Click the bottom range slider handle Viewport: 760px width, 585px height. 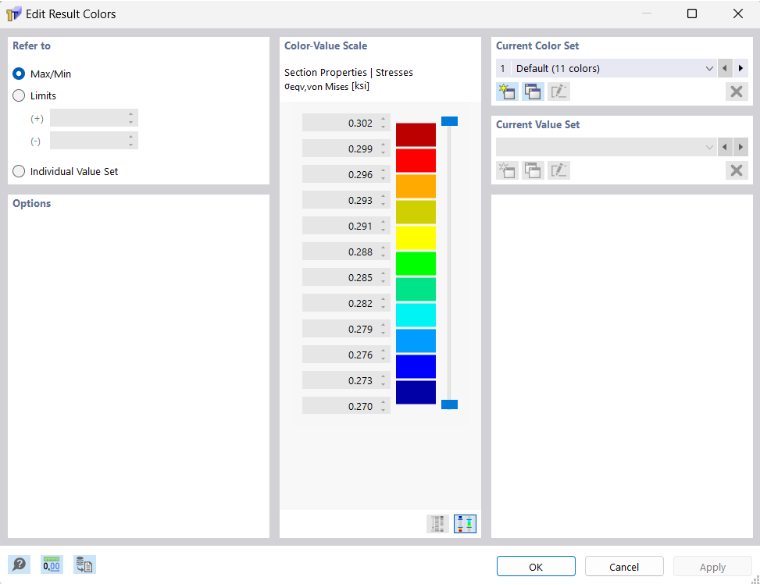point(449,404)
